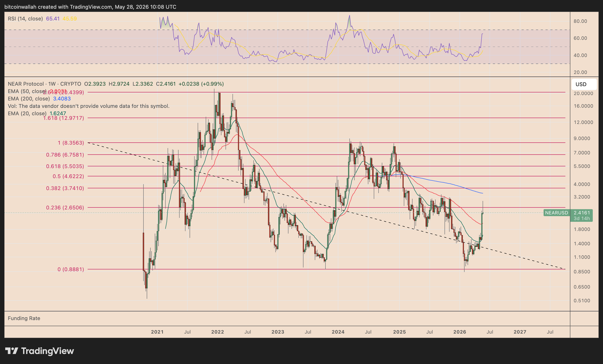The height and width of the screenshot is (364, 603).
Task: Select the 0.618 (5.5035) Fibonacci level label
Action: 65,166
